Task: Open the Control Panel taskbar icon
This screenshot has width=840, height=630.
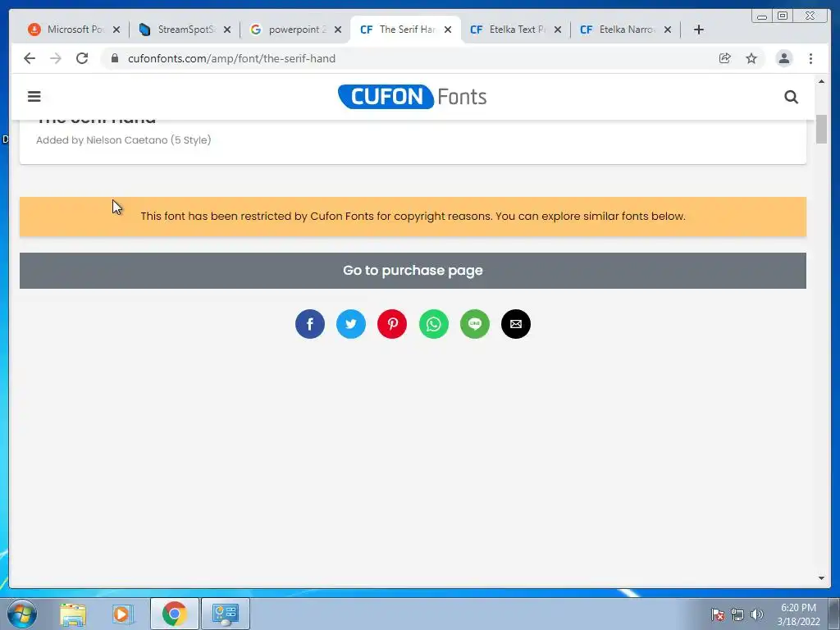Action: click(226, 614)
